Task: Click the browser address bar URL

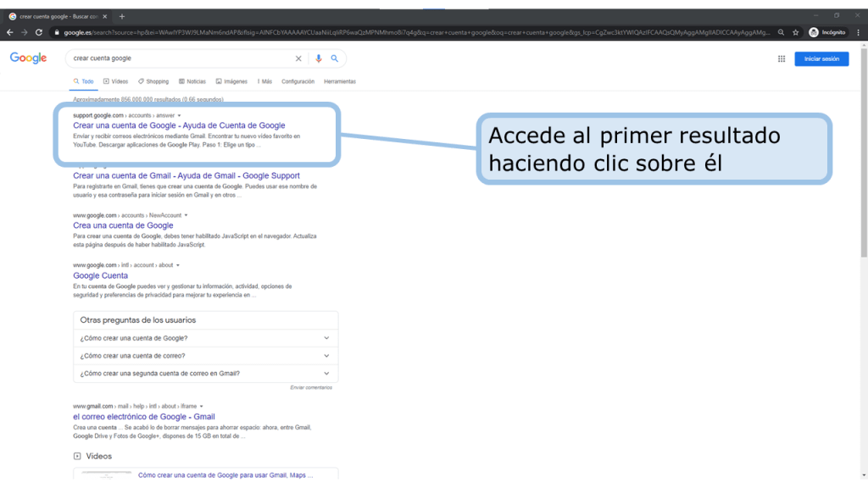Action: pos(416,33)
